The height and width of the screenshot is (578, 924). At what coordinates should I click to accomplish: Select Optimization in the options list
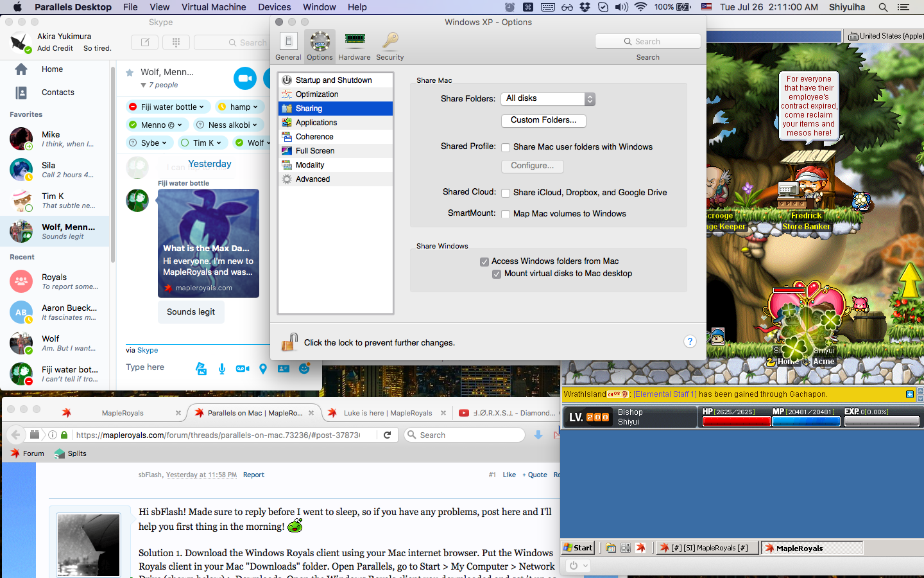(336, 94)
